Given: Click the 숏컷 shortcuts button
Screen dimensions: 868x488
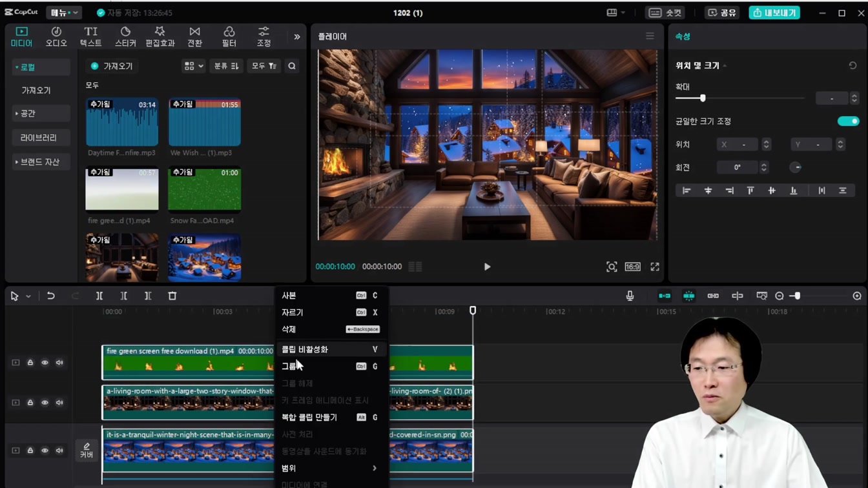Looking at the screenshot, I should [x=665, y=12].
